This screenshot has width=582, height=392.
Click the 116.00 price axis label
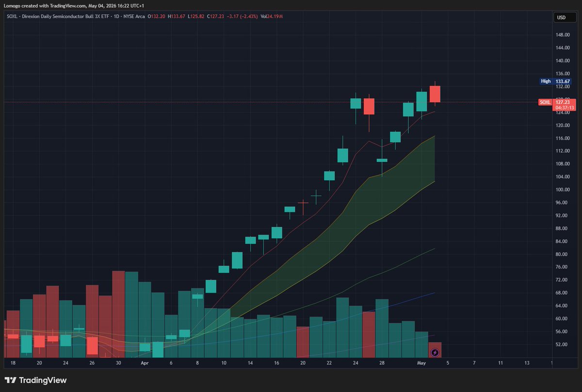563,138
